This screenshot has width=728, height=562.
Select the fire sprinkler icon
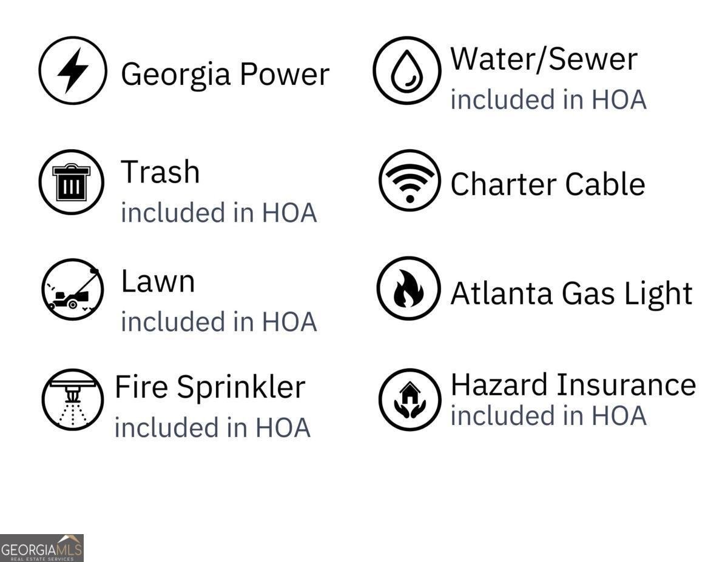coord(73,400)
